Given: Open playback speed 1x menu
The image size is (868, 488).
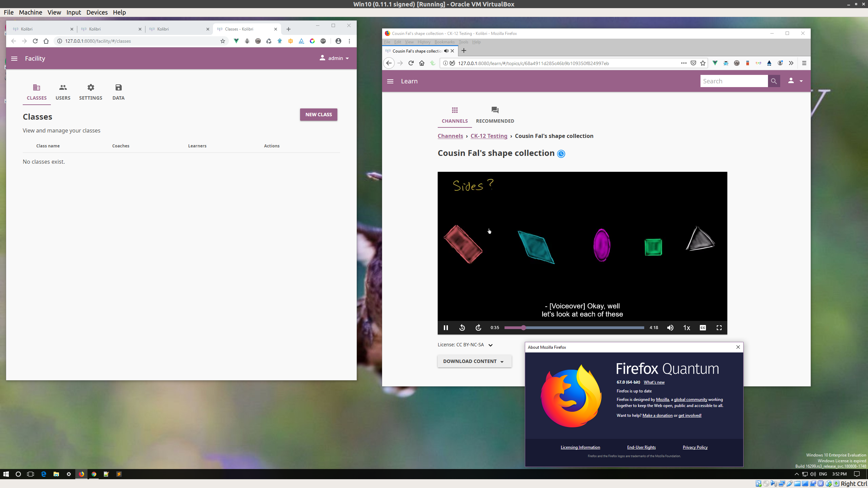Looking at the screenshot, I should (687, 328).
